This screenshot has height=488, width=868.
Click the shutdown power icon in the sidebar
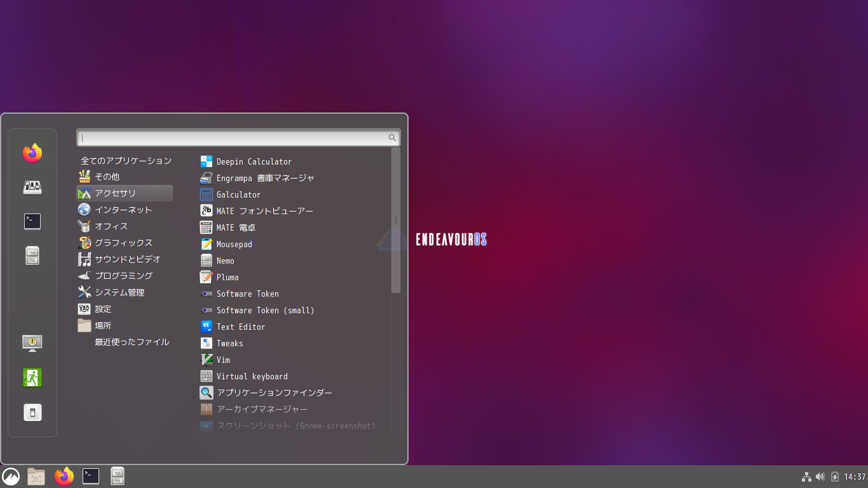coord(32,412)
